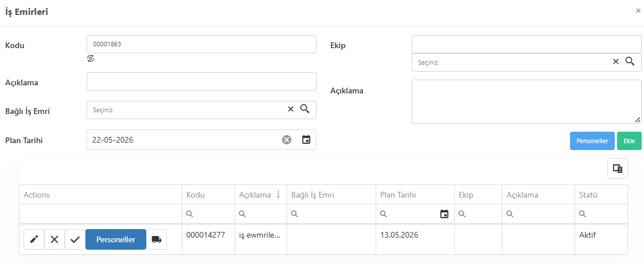
Task: Delete row 000014277 with X icon
Action: click(54, 239)
